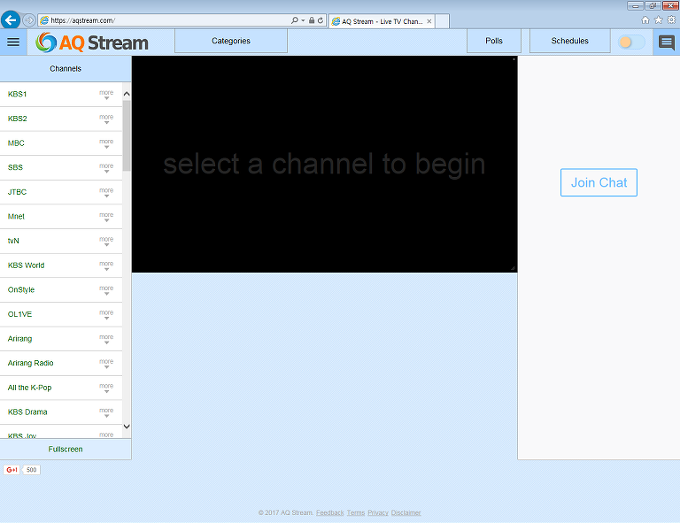Expand more options for MBC
The width and height of the screenshot is (680, 523).
pos(106,144)
